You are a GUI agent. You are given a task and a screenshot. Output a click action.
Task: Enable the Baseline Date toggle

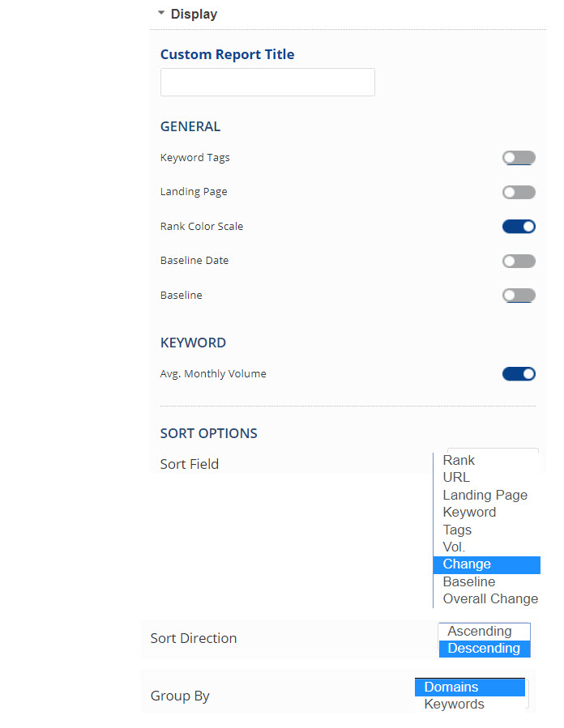tap(519, 261)
